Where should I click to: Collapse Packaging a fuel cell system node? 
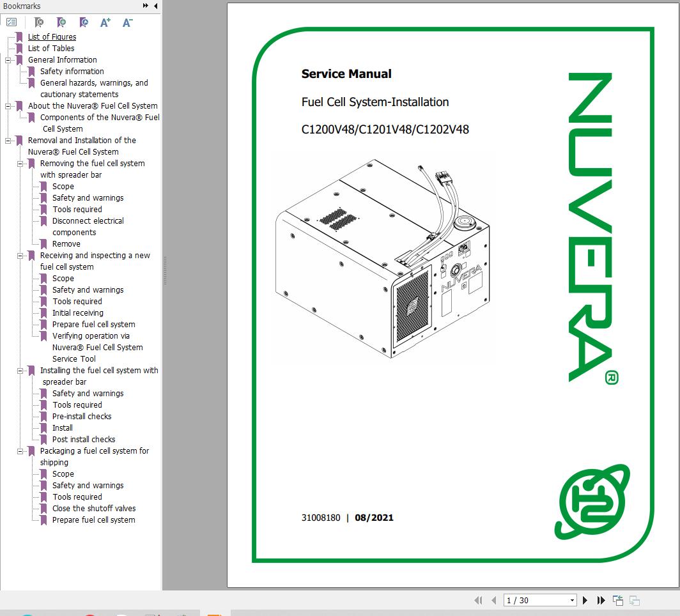pyautogui.click(x=20, y=451)
